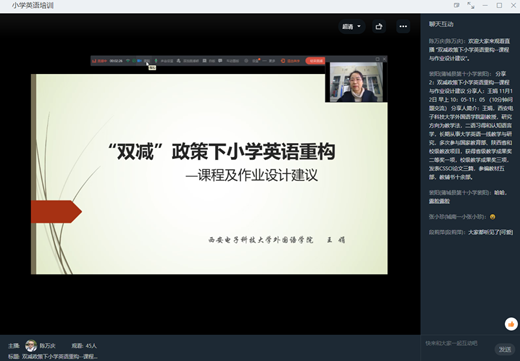Viewport: 520px width, 361px height.
Task: Enter fullscreen using the diagonal arrows icon
Action: tap(471, 5)
